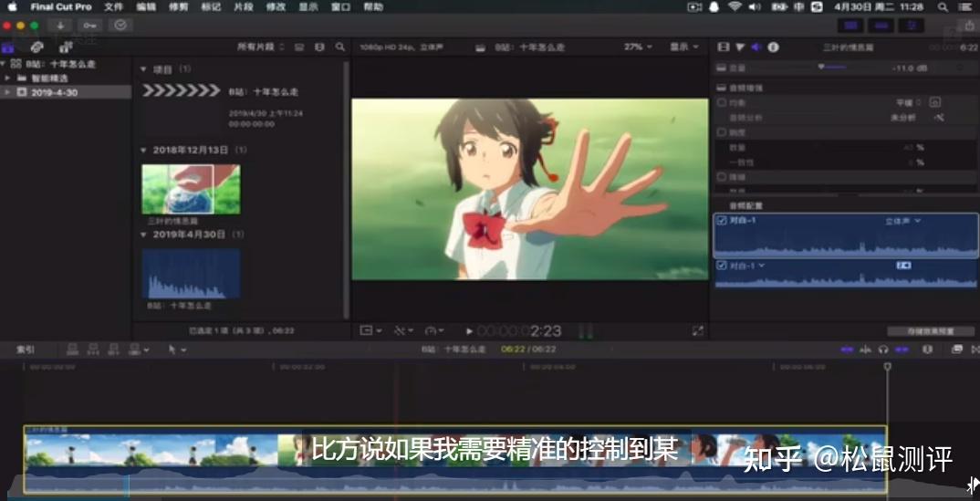This screenshot has height=501, width=980.
Task: Open background tasks checkmark icon
Action: (x=120, y=26)
